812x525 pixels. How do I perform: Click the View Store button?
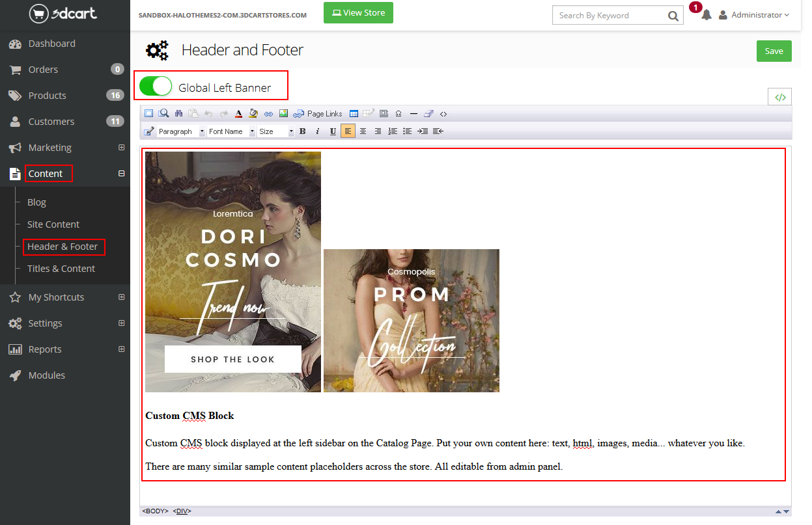(x=358, y=13)
